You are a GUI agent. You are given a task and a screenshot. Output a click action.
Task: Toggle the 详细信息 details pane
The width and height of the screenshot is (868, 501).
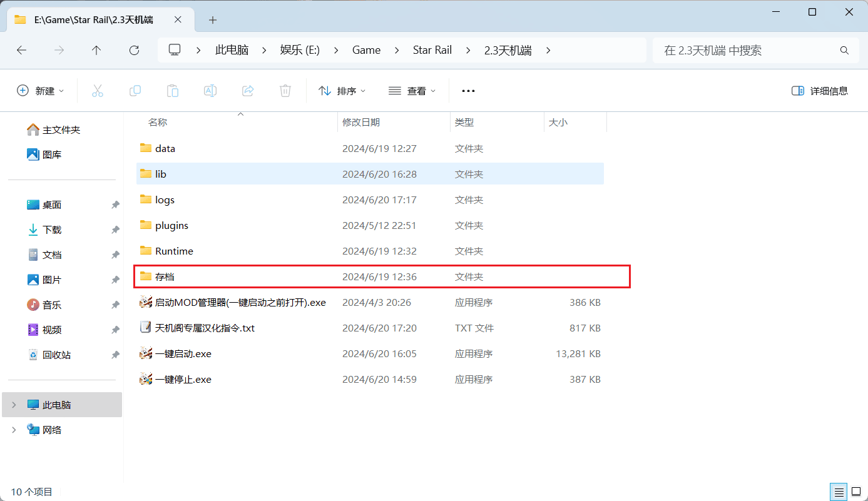(x=820, y=91)
